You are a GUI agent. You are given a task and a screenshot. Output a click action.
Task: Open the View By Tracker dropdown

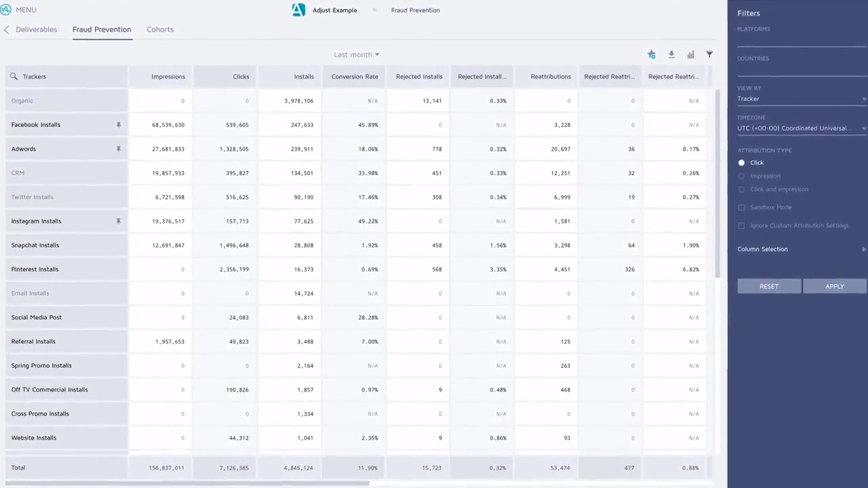pos(801,99)
